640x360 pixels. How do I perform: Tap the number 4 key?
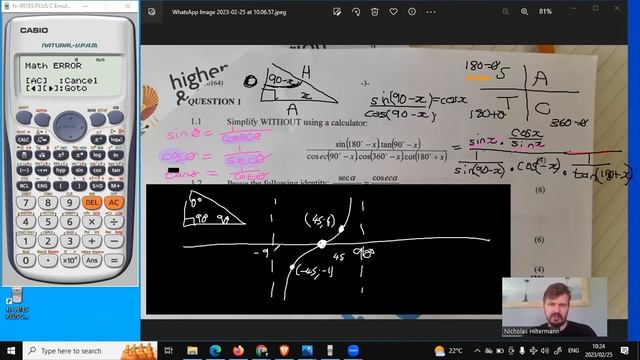(x=26, y=222)
